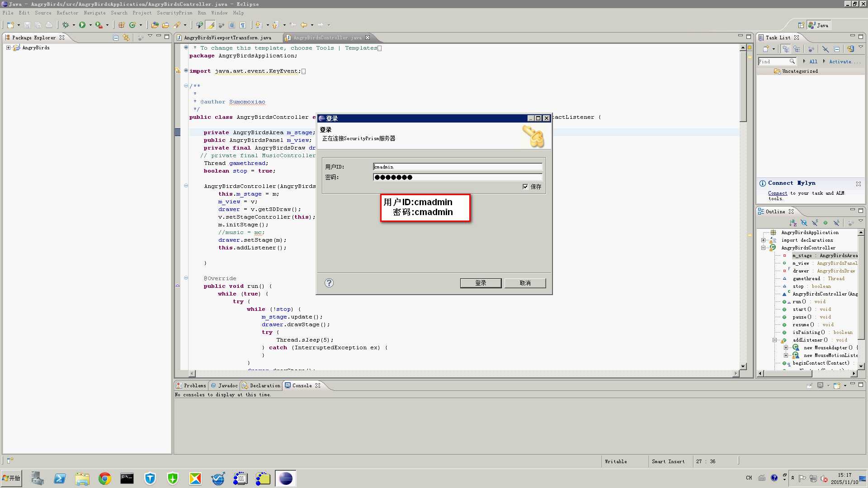Open the Refactor menu

pos(67,13)
